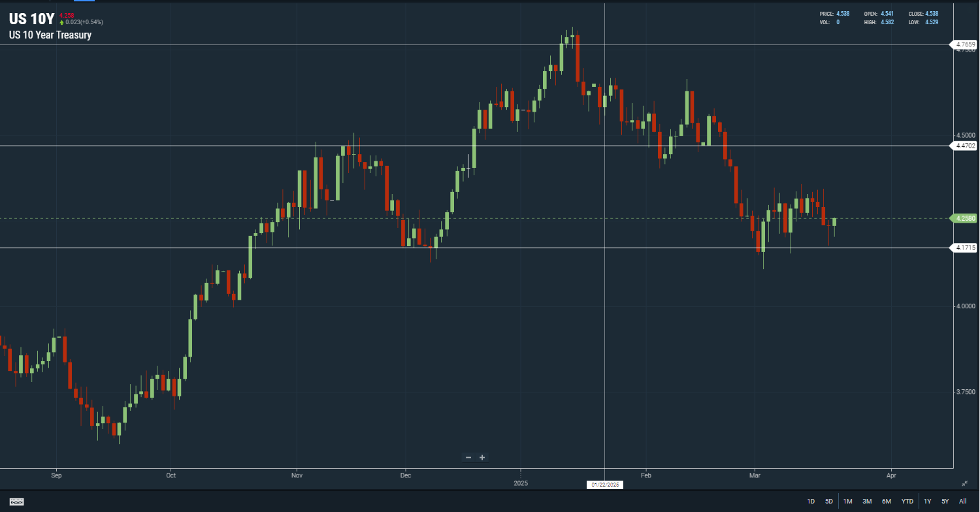Select the 5Y time range

945,502
